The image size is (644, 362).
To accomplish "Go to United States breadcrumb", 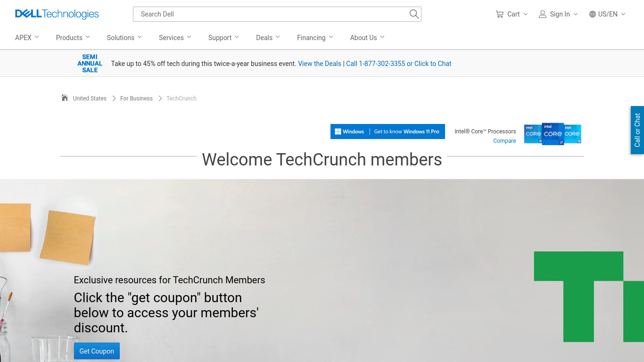I will (90, 99).
